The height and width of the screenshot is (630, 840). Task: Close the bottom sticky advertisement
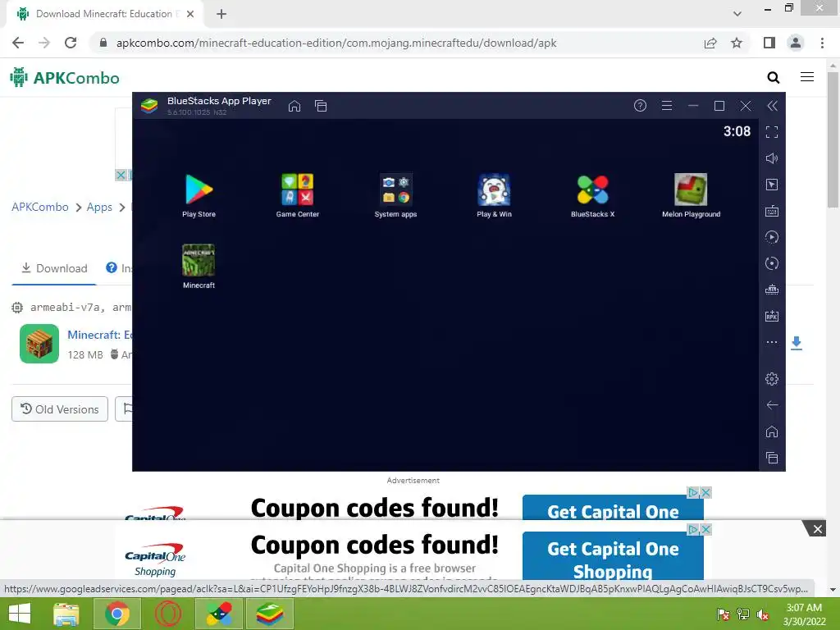coord(818,529)
